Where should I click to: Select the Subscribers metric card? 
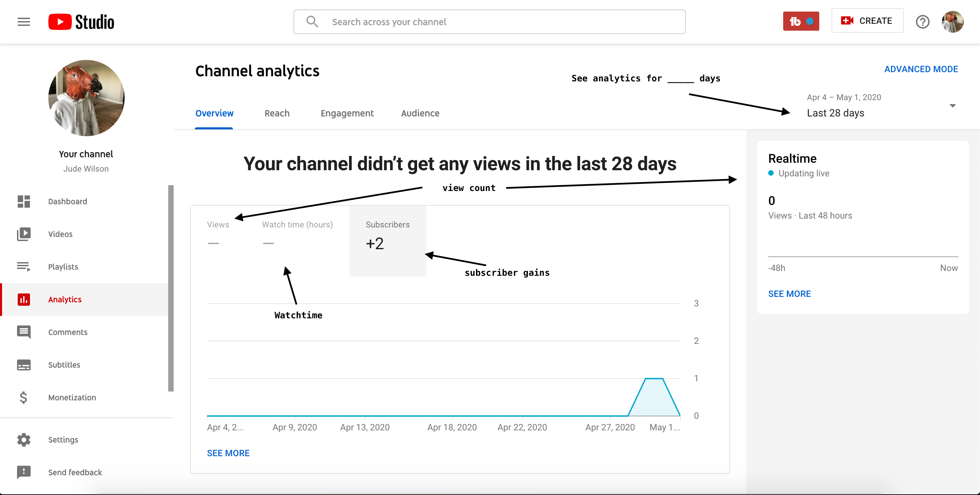click(x=387, y=240)
